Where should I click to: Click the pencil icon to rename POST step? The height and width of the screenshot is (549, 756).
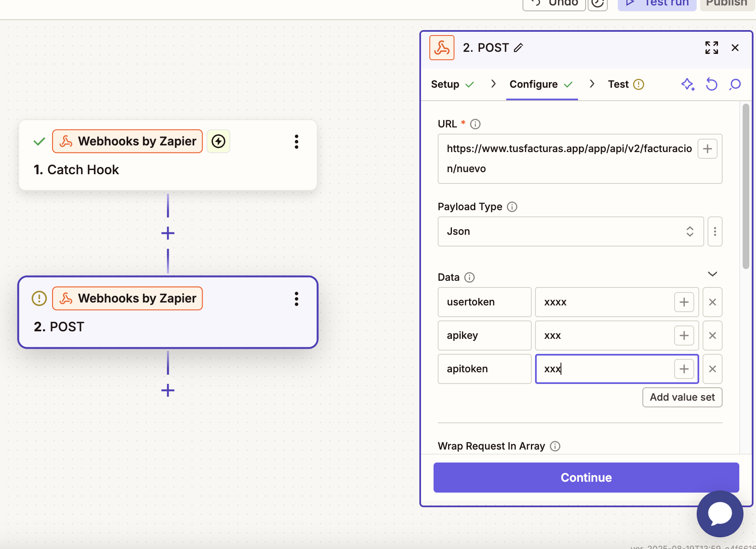point(518,48)
